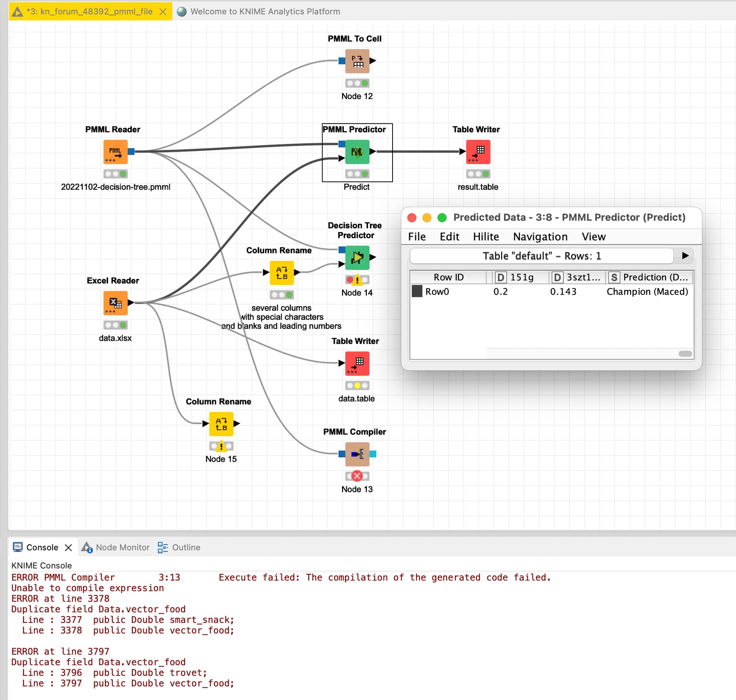Close the Predicted Data window with red button

[412, 217]
